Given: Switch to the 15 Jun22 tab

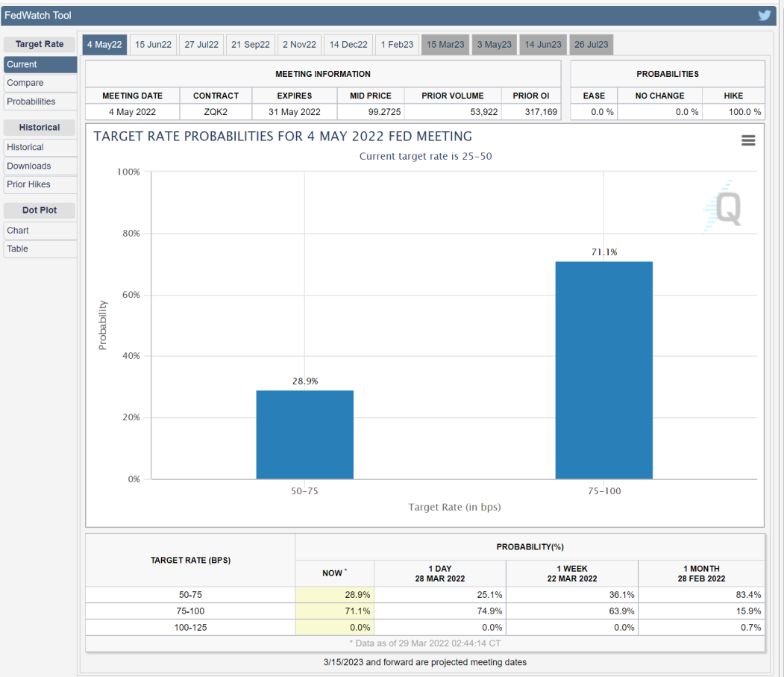Looking at the screenshot, I should click(153, 45).
